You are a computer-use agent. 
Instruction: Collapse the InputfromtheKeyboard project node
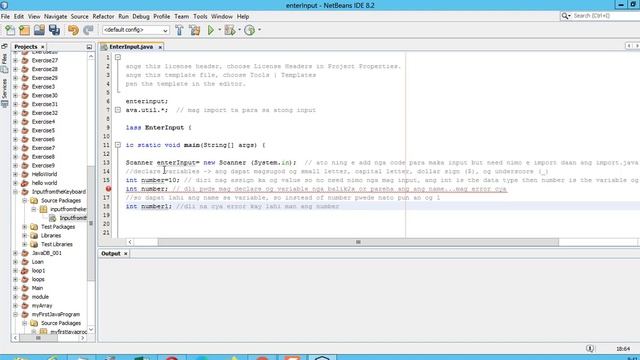pyautogui.click(x=16, y=192)
